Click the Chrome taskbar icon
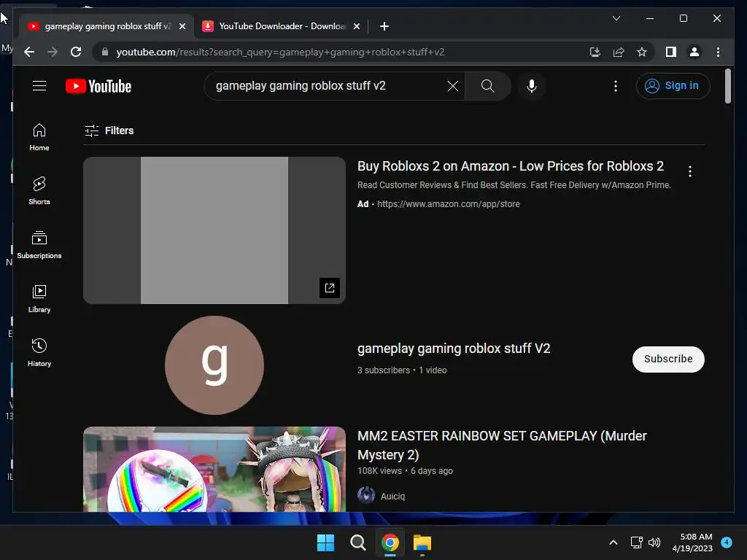This screenshot has height=560, width=747. (390, 542)
